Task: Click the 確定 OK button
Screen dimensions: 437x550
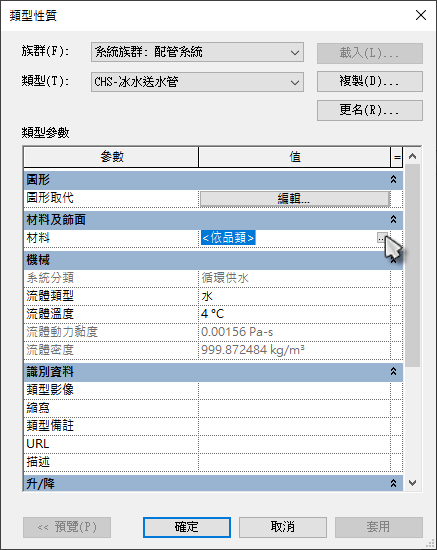Action: coord(187,527)
